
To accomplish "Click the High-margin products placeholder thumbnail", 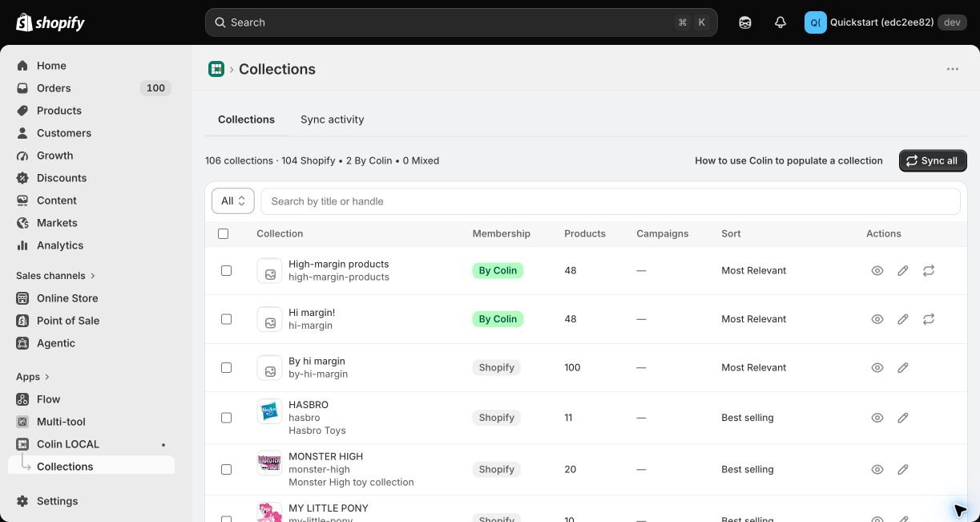I will click(x=270, y=271).
